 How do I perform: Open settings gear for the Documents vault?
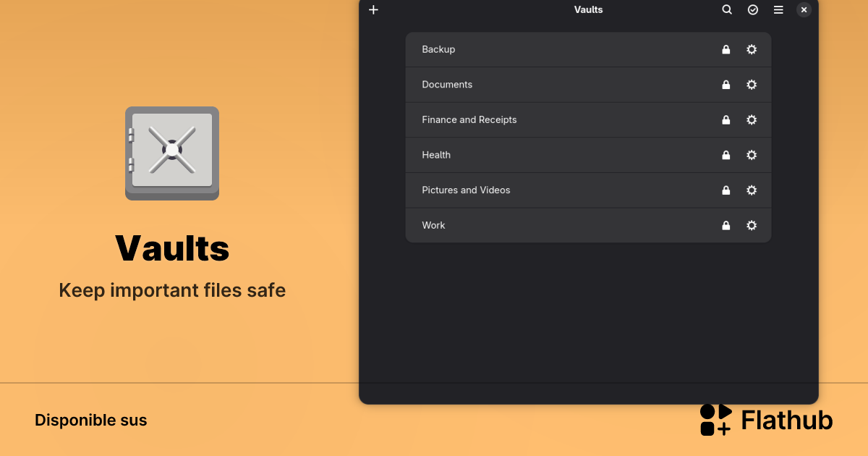751,85
